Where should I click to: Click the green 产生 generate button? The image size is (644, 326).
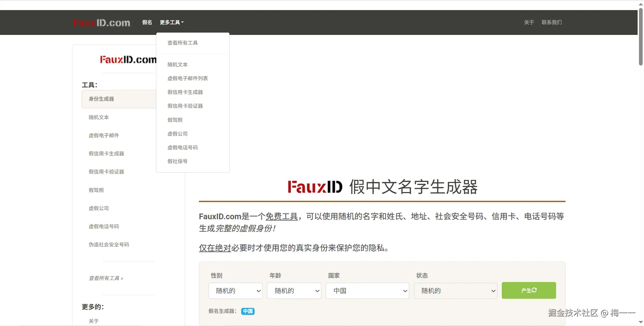click(x=529, y=290)
